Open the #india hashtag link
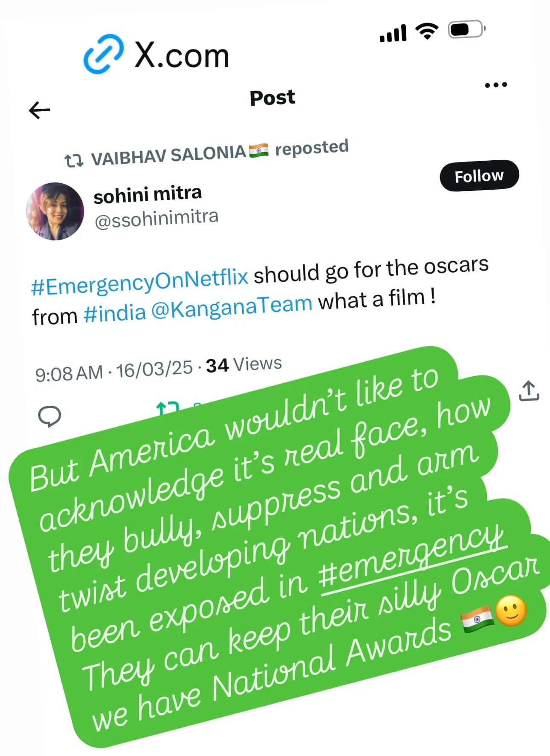Image resolution: width=550 pixels, height=756 pixels. (115, 313)
